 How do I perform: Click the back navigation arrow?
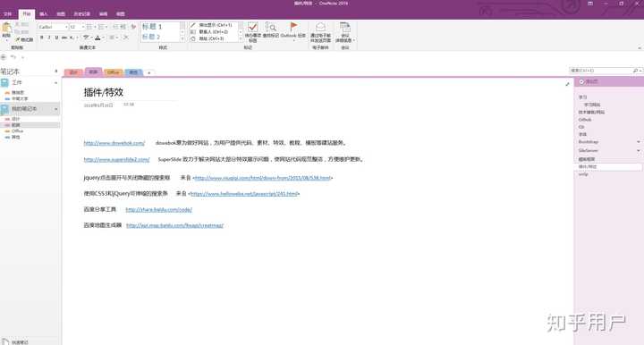tap(4, 57)
